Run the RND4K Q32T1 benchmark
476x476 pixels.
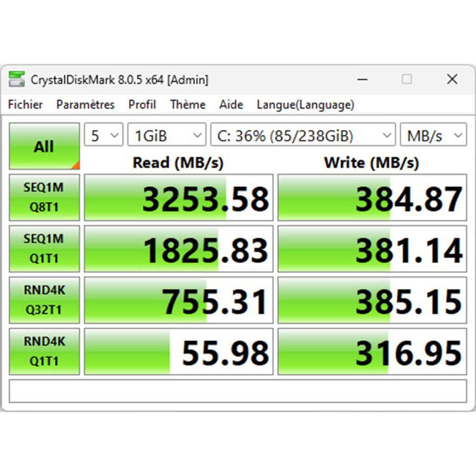pyautogui.click(x=44, y=300)
